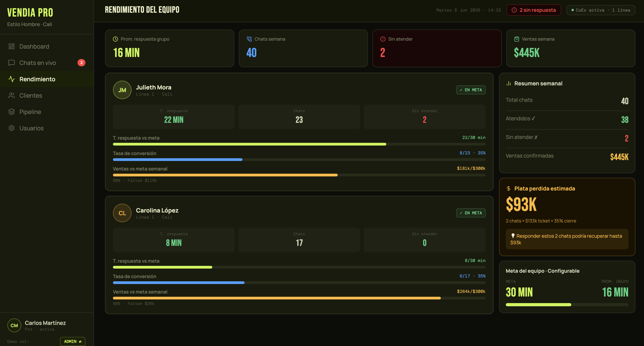Click the Usuarios gear icon
The image size is (644, 346).
(x=12, y=128)
